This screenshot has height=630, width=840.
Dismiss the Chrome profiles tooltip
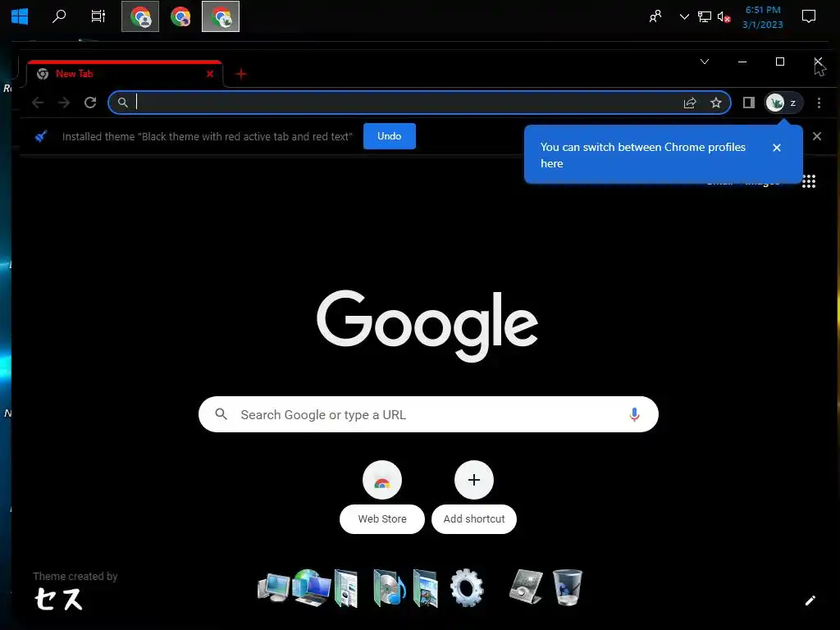pyautogui.click(x=777, y=148)
